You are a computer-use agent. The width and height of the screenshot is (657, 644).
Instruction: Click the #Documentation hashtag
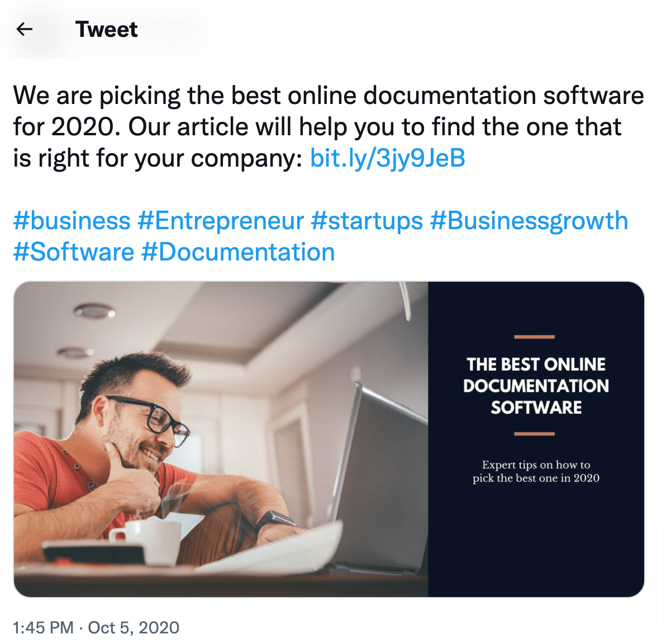click(x=238, y=252)
